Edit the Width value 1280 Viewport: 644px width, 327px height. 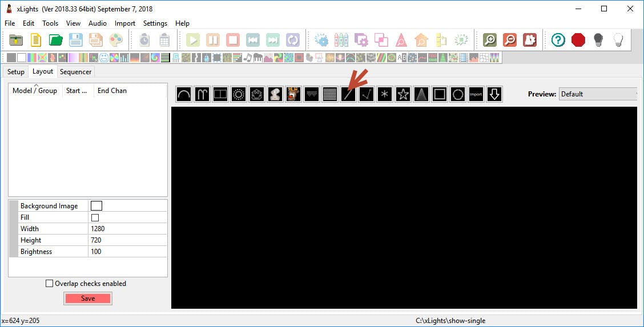pos(127,228)
